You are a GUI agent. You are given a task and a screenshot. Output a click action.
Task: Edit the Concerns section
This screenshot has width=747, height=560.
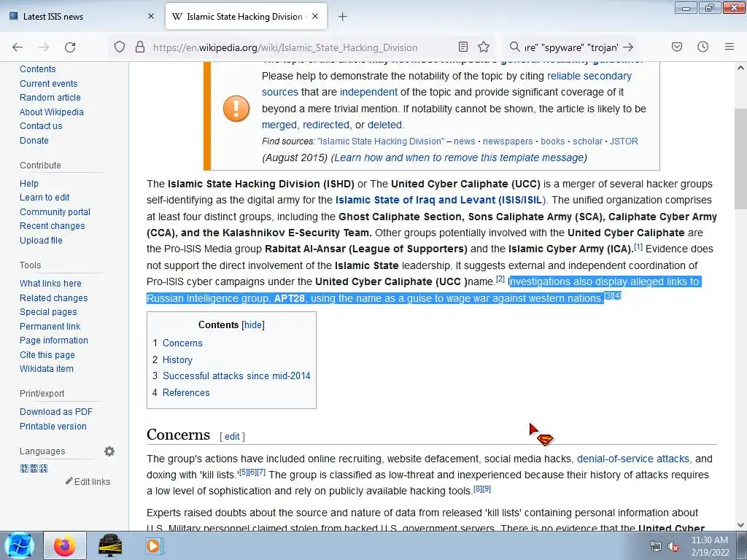coord(232,436)
